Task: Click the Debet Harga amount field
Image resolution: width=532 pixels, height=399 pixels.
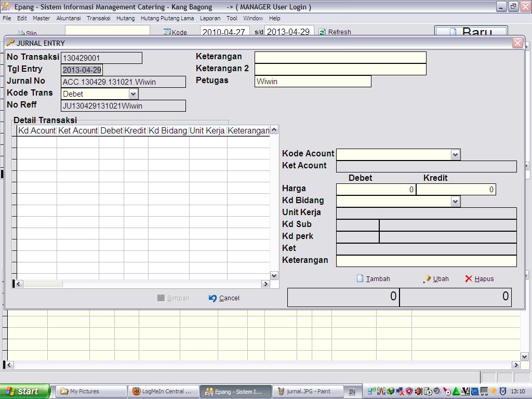Action: pyautogui.click(x=376, y=190)
